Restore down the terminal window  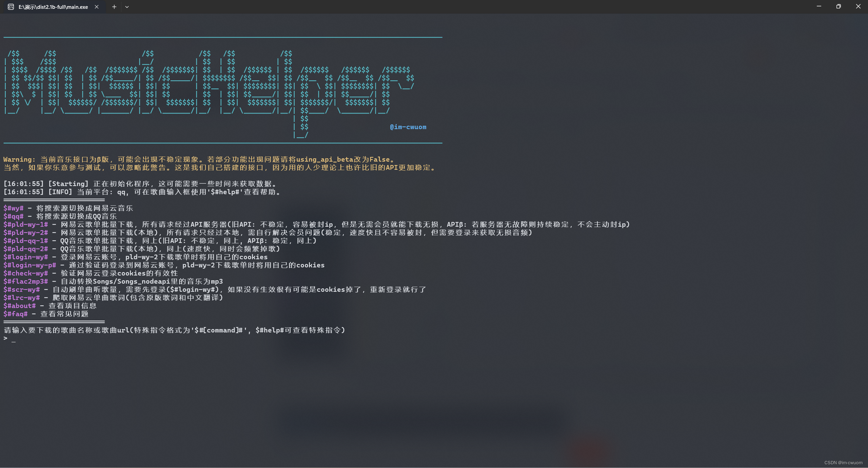[x=839, y=6]
